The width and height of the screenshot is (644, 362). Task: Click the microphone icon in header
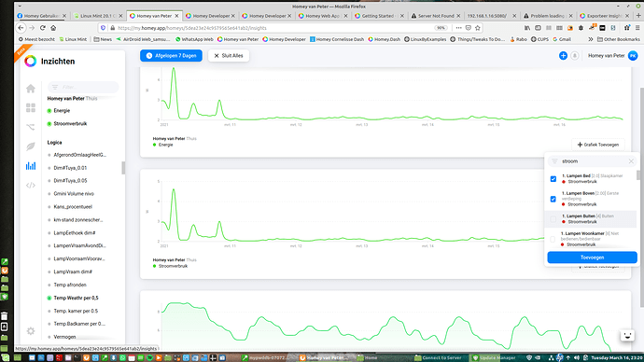pos(575,55)
